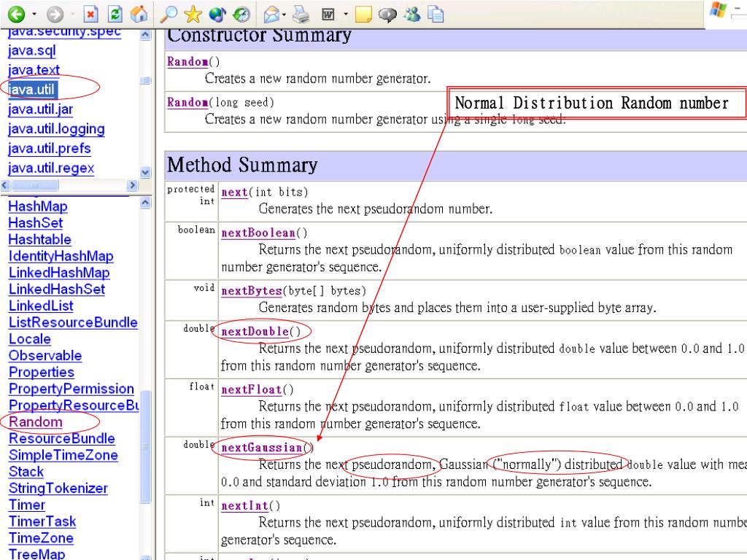Viewport: 747px width, 560px height.
Task: Click the Windows flag logo
Action: click(x=718, y=9)
